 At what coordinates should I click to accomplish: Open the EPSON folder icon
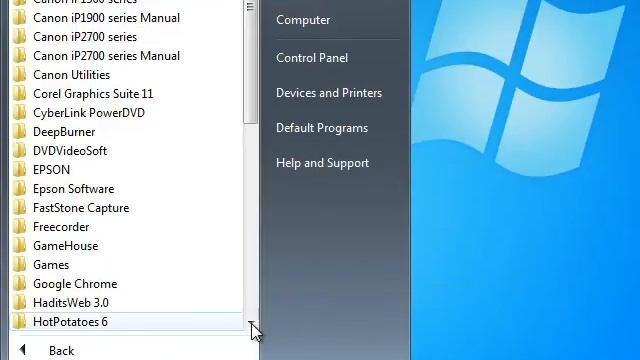tap(19, 170)
